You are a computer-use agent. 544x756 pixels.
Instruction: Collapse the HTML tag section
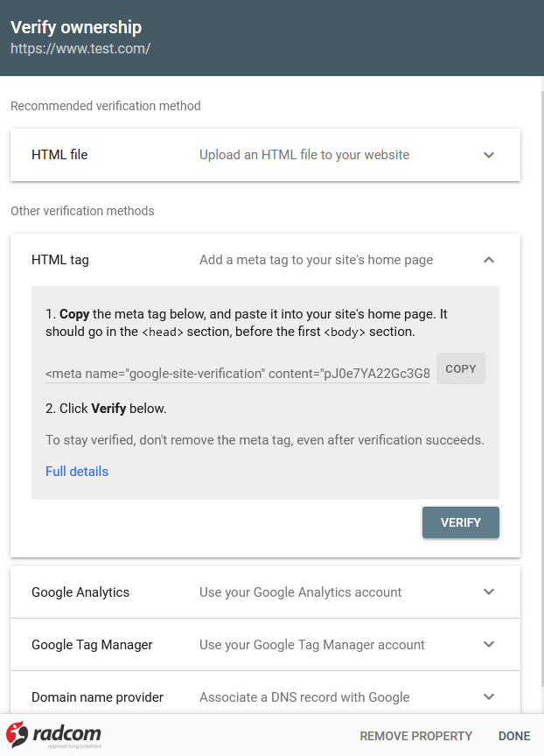[x=489, y=259]
